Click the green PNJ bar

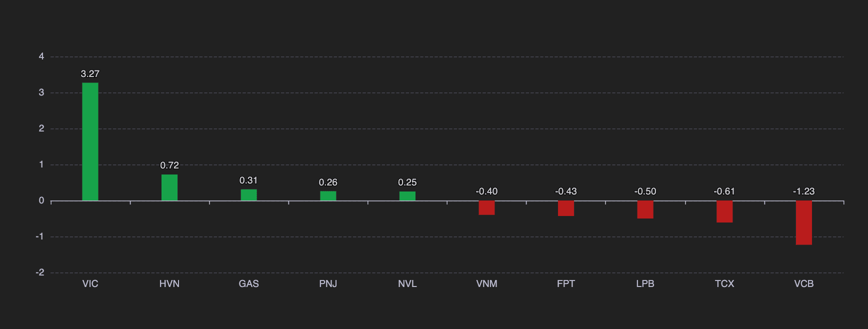click(328, 196)
